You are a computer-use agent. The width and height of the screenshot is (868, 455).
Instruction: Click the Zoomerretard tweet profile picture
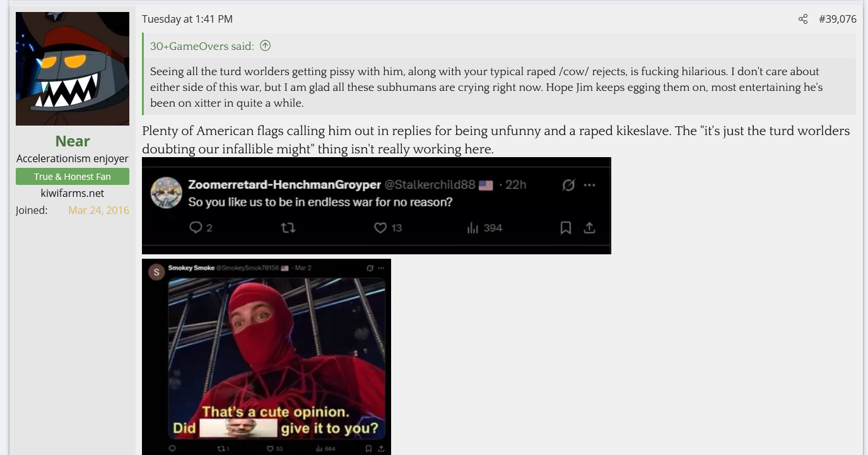point(167,192)
